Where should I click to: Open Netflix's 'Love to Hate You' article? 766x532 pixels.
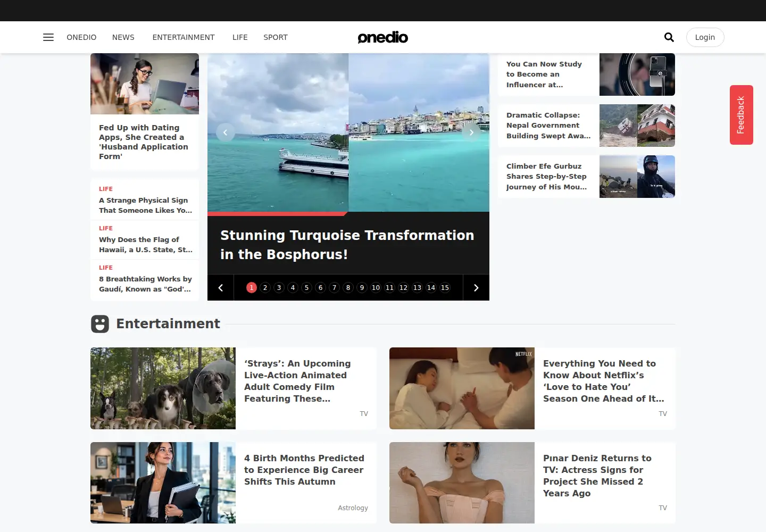(604, 381)
